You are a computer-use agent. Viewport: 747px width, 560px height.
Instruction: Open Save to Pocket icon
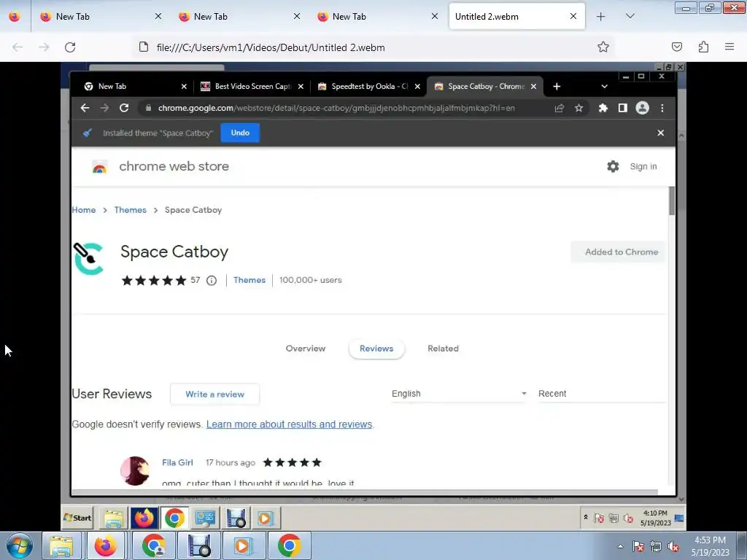[676, 47]
